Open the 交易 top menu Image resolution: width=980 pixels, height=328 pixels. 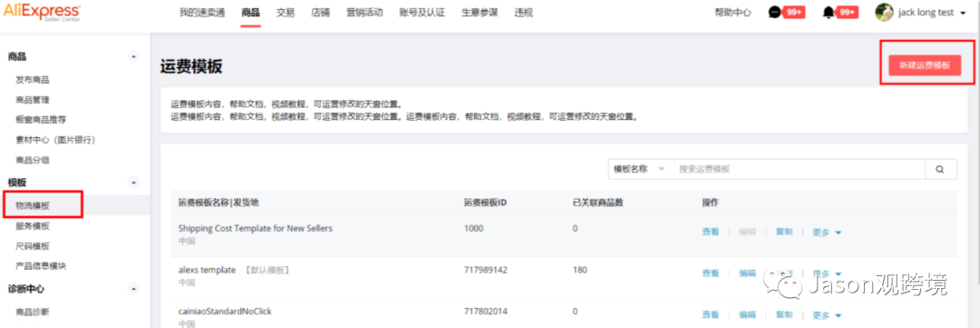[286, 13]
